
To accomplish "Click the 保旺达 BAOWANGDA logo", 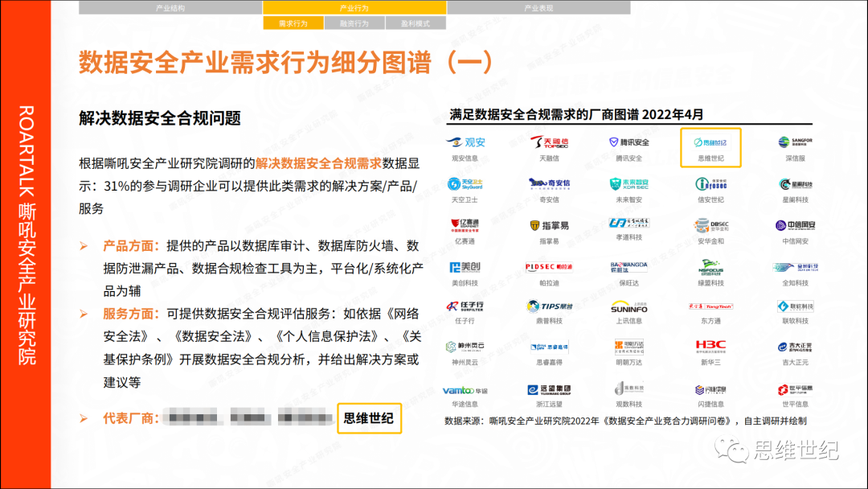I will (628, 267).
